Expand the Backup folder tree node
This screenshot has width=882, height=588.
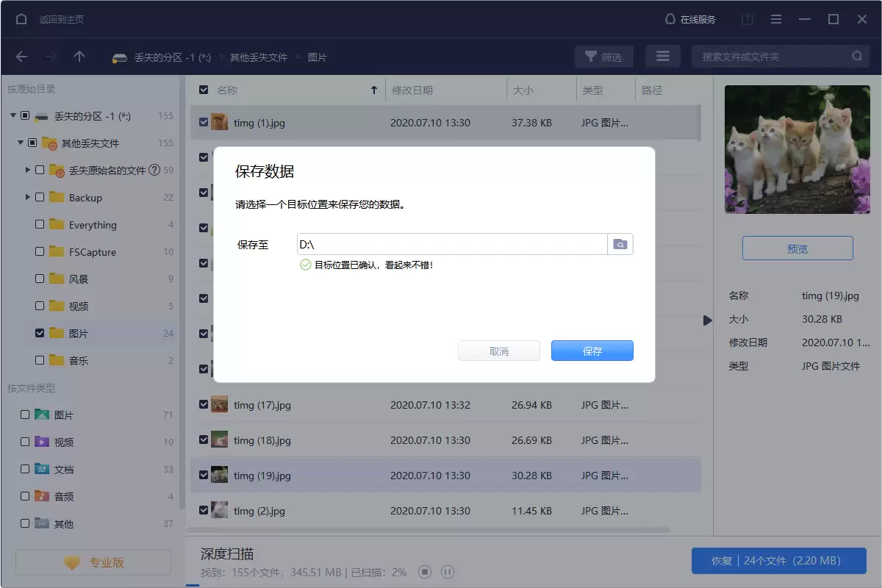pyautogui.click(x=28, y=197)
